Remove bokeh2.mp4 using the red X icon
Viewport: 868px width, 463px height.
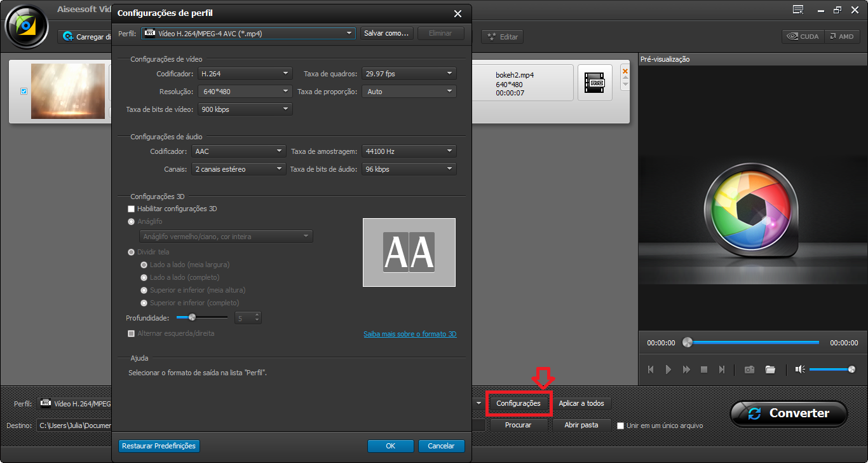coord(625,70)
